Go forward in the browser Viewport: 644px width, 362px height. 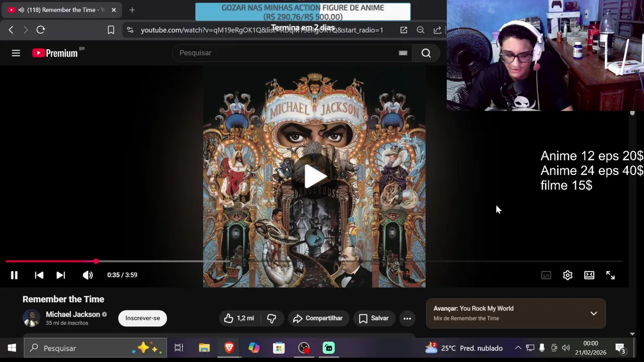click(26, 30)
